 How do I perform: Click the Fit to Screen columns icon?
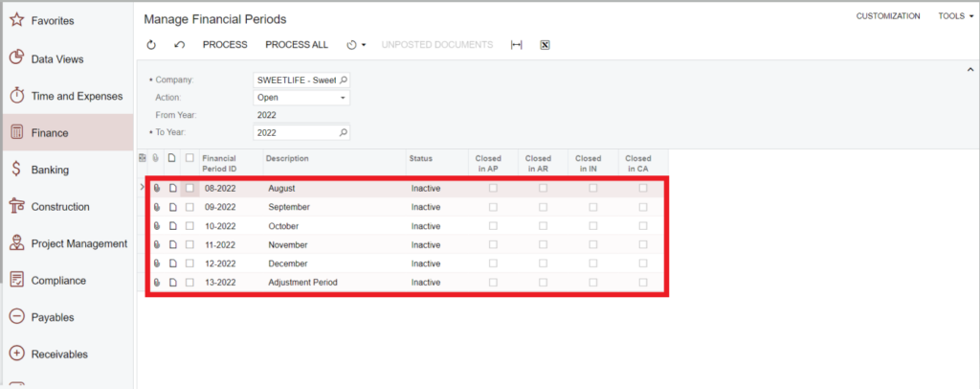coord(517,45)
